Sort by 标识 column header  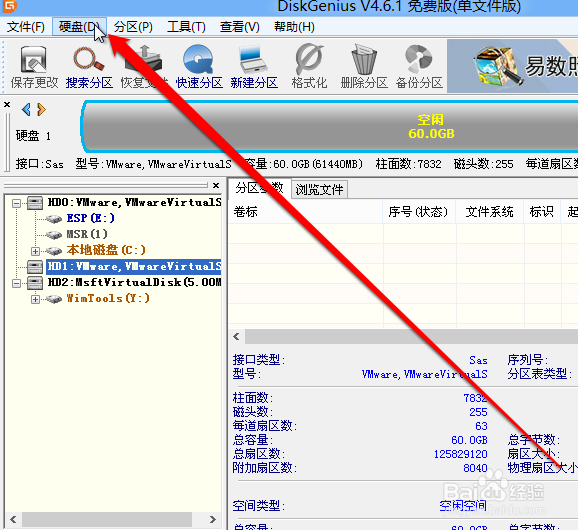point(542,212)
